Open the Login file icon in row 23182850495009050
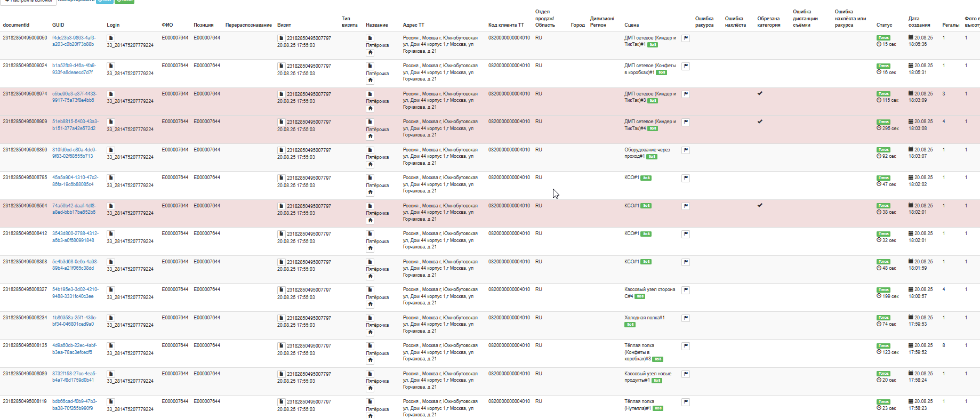This screenshot has width=980, height=419. 111,38
